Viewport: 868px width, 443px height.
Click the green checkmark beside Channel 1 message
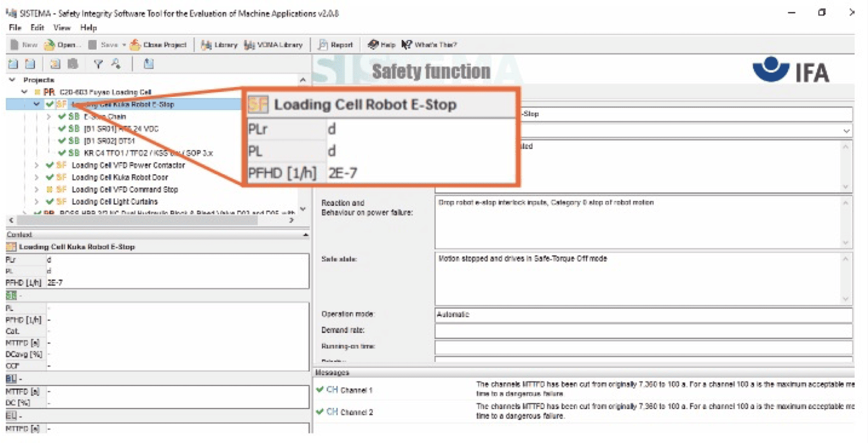[x=320, y=390]
